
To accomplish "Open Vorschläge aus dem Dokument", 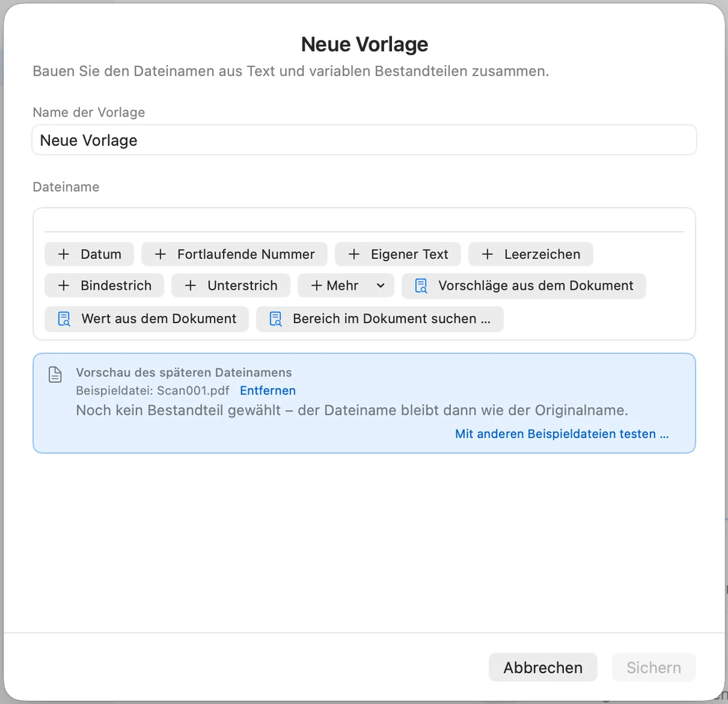I will click(524, 286).
